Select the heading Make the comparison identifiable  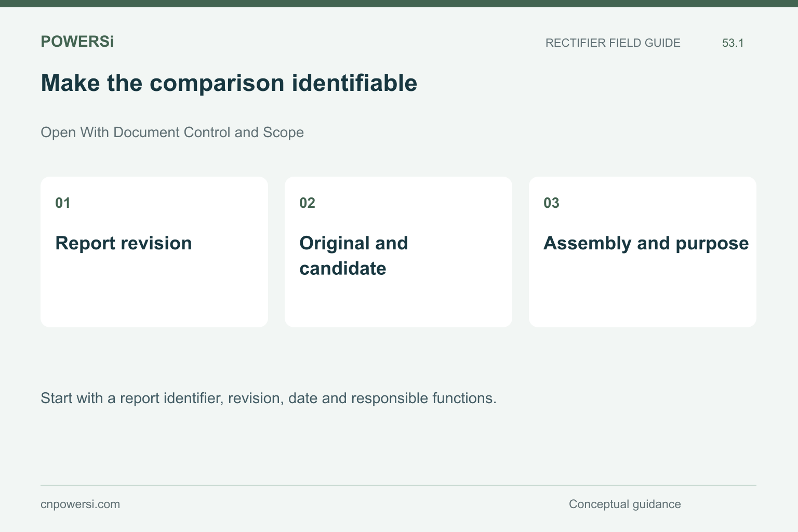tap(229, 83)
